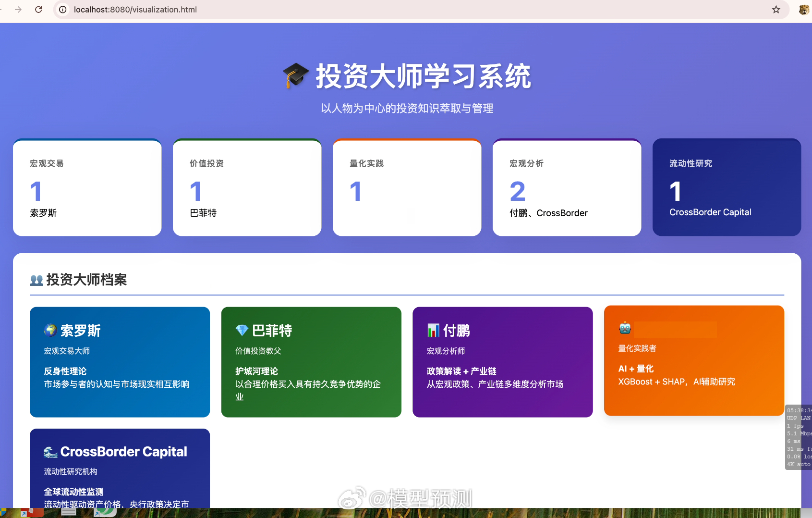
Task: Click the site information icon in the address bar
Action: click(62, 9)
